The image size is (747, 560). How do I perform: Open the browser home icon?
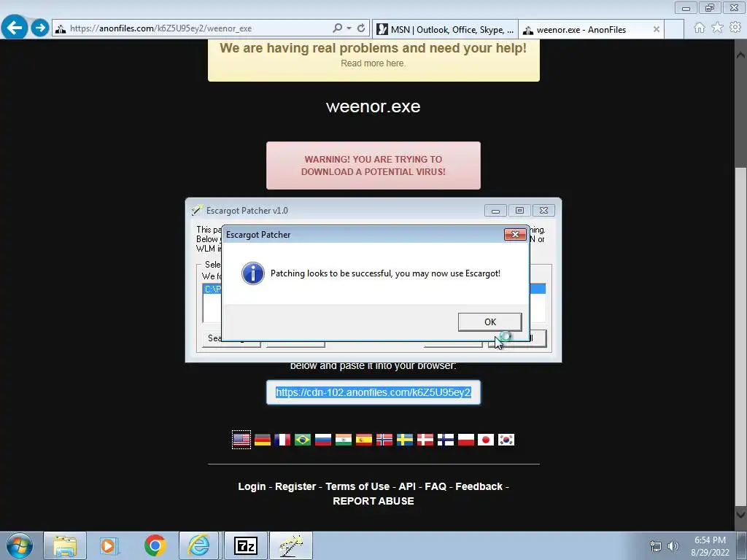(x=700, y=28)
